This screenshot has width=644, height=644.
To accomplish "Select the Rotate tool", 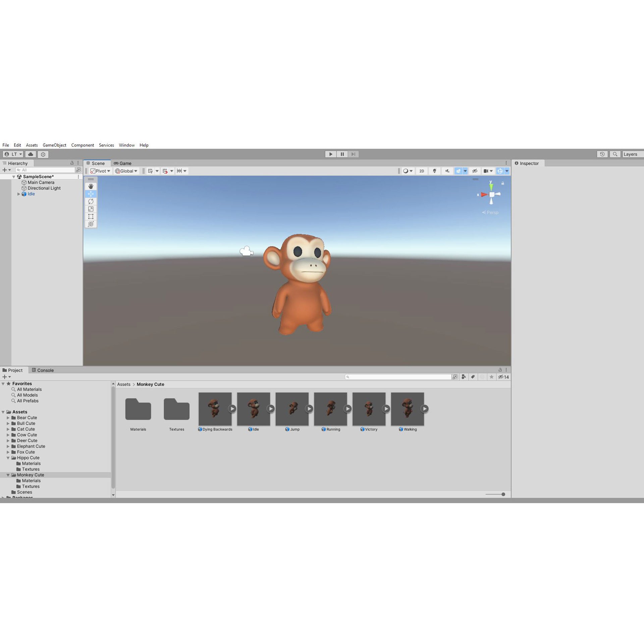I will click(x=91, y=201).
